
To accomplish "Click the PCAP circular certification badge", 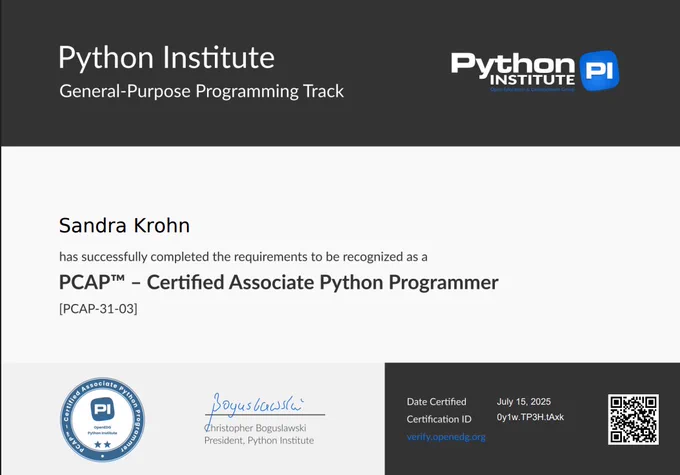I will [x=102, y=419].
